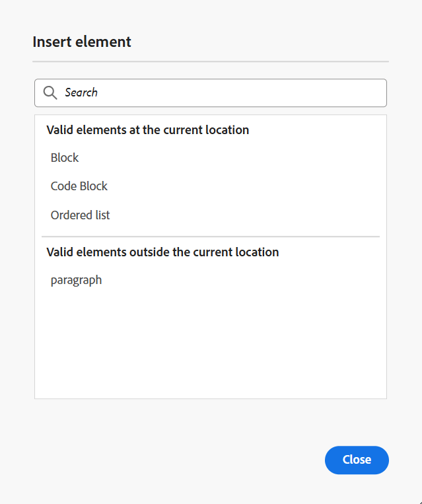
Task: Activate the search lens in the search box
Action: coord(50,92)
